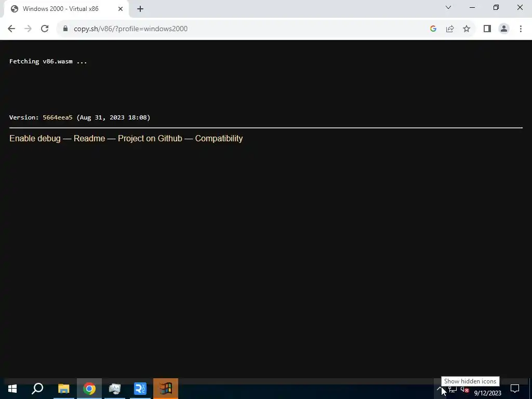The height and width of the screenshot is (399, 532).
Task: Expand the tab search chevron
Action: pyautogui.click(x=448, y=7)
